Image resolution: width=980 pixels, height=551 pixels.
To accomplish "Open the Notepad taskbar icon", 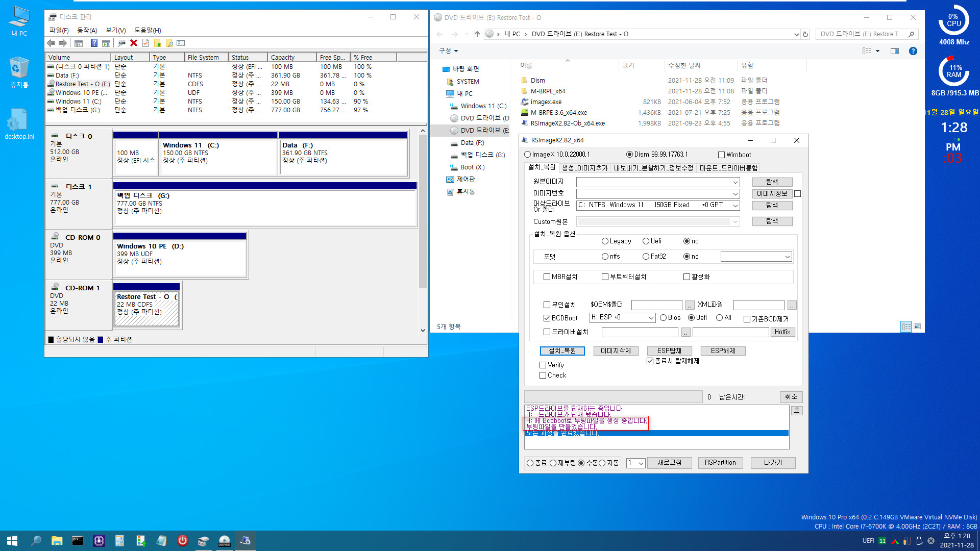I will [161, 541].
